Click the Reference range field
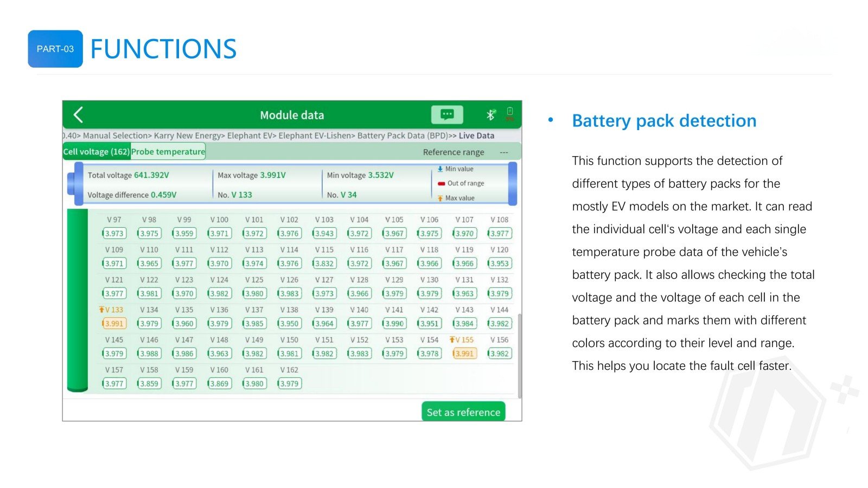This screenshot has height=488, width=868. [x=464, y=152]
